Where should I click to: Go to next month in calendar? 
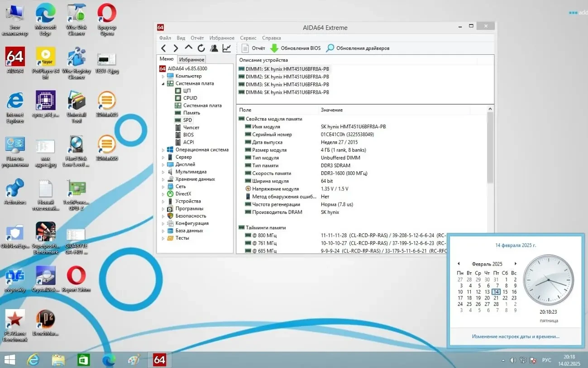tap(515, 264)
